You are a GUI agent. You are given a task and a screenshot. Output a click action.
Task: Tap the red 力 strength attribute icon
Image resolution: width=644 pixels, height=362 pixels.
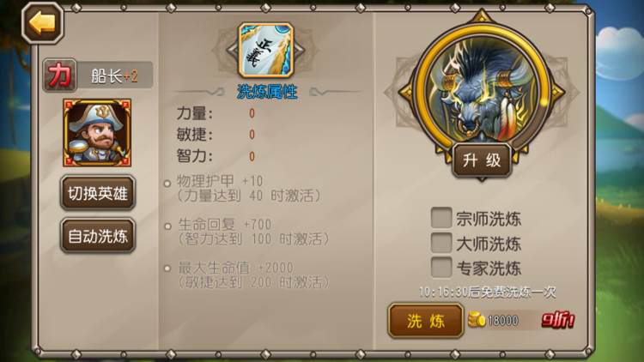click(60, 75)
